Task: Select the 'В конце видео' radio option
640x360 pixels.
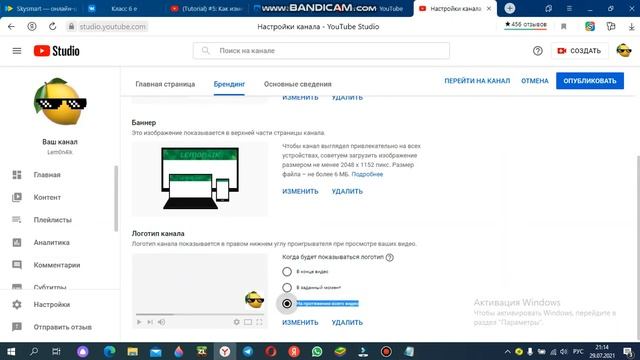Action: click(x=287, y=271)
